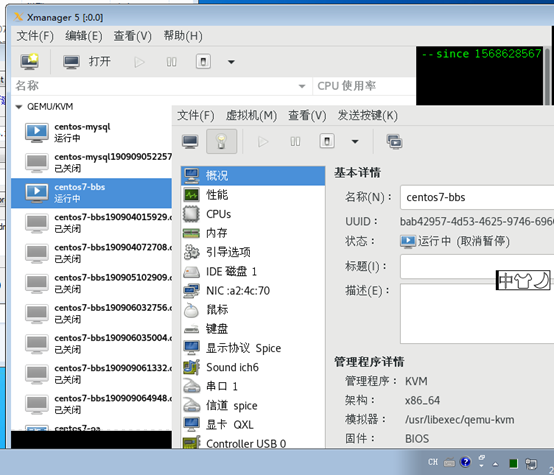Open shutdown dropdown arrow in VM toolbar
The image size is (554, 475).
(x=355, y=142)
